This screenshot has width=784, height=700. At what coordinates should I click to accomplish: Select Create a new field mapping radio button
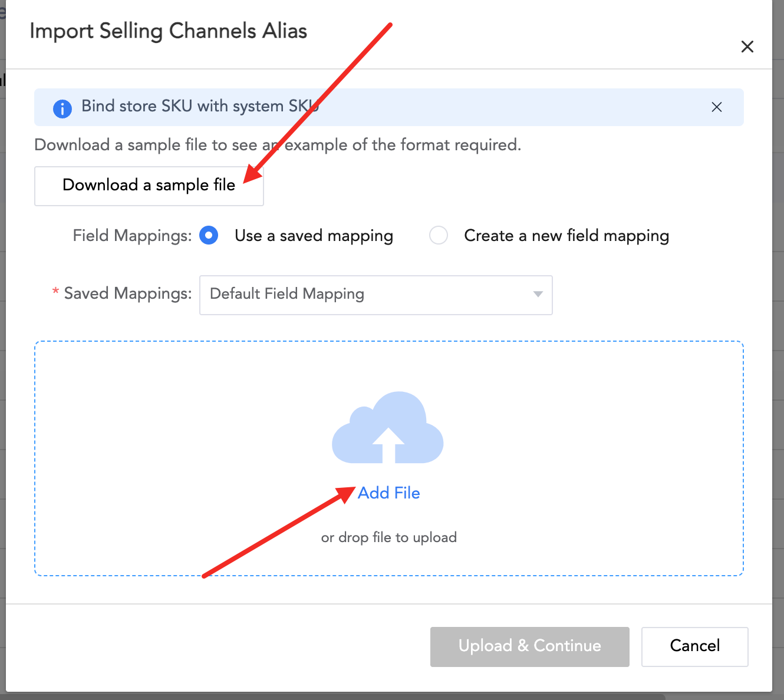click(438, 236)
